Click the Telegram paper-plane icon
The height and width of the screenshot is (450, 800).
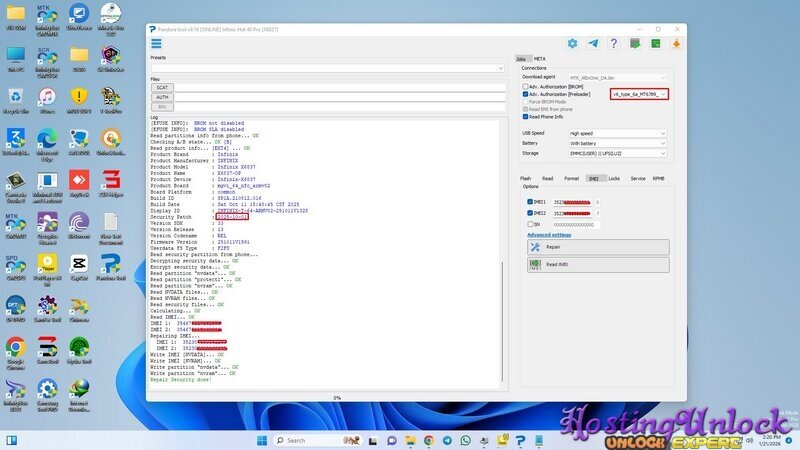(x=593, y=43)
